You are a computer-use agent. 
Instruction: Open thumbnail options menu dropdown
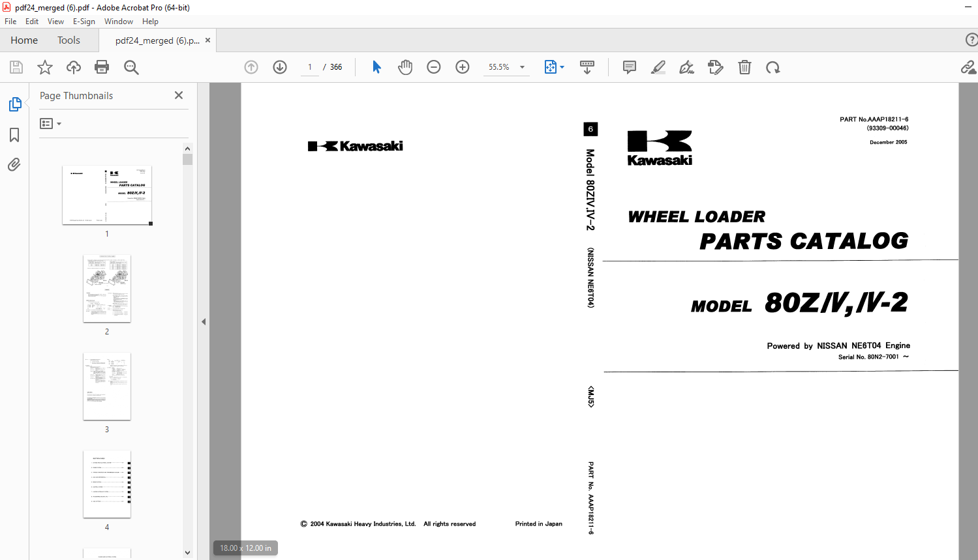[50, 123]
